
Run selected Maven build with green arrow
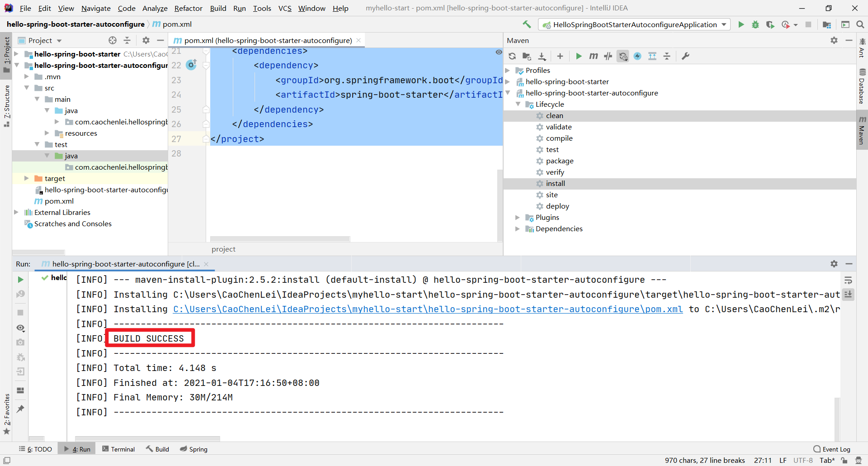pyautogui.click(x=579, y=56)
